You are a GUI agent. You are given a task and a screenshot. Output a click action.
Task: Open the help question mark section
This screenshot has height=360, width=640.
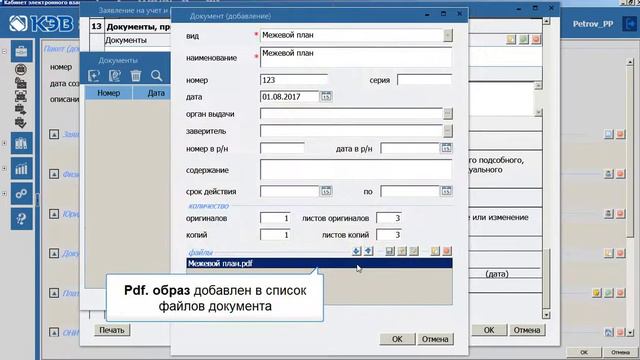(x=21, y=219)
